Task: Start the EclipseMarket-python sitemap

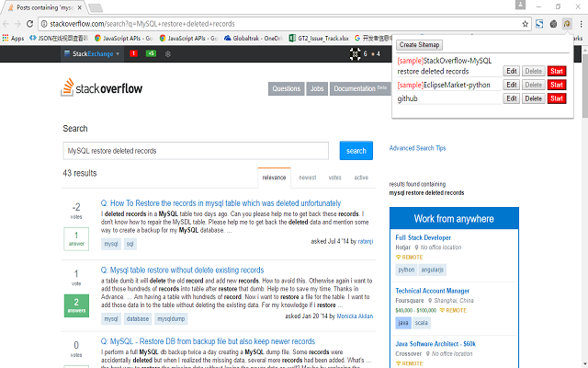Action: click(557, 85)
